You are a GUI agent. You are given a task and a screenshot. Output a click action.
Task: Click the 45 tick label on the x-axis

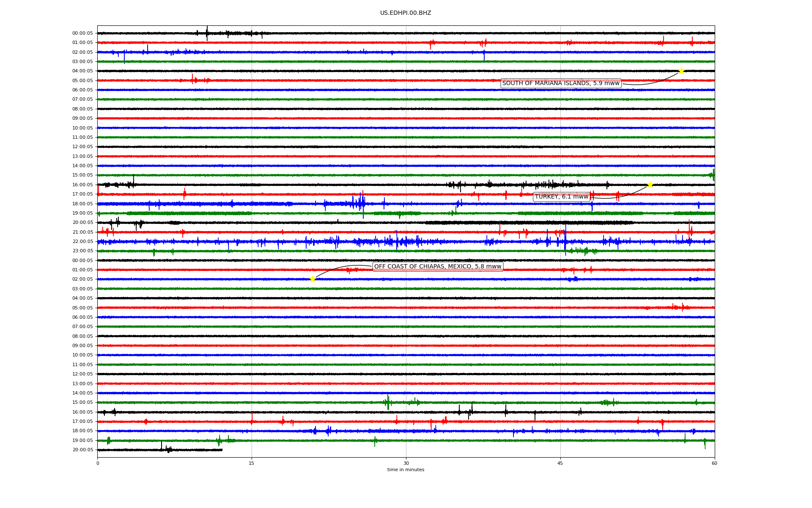[x=560, y=463]
